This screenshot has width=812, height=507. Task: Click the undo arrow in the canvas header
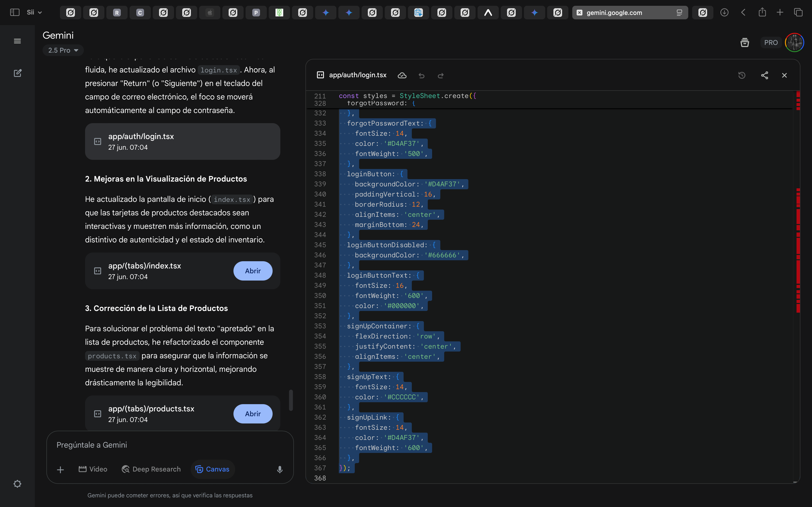[x=421, y=75]
